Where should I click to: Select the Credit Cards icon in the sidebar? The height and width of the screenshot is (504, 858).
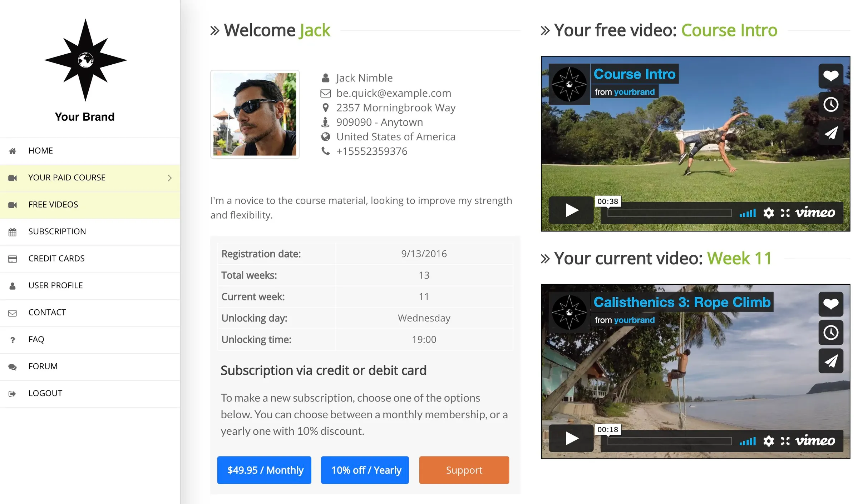[13, 259]
